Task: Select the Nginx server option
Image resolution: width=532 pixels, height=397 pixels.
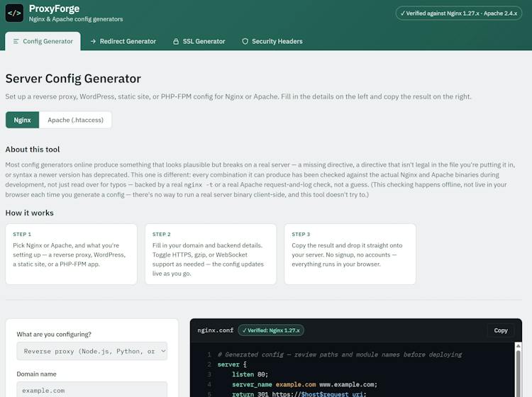Action: tap(23, 120)
